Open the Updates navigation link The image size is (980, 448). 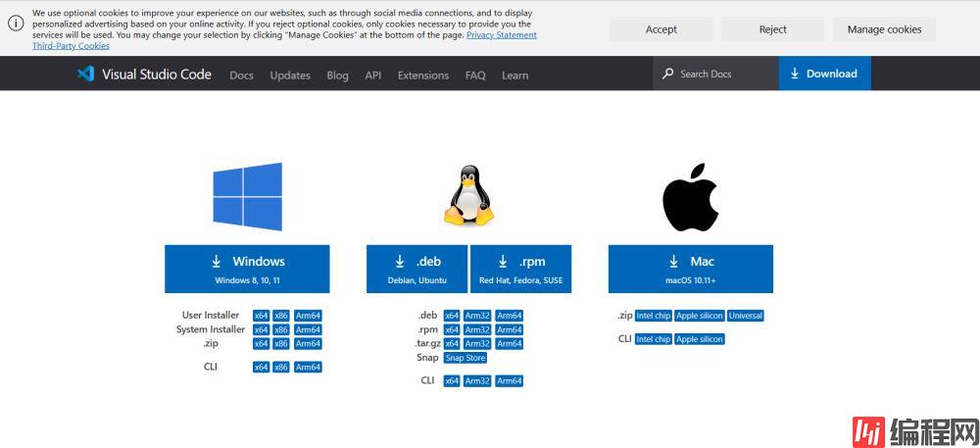(x=290, y=75)
